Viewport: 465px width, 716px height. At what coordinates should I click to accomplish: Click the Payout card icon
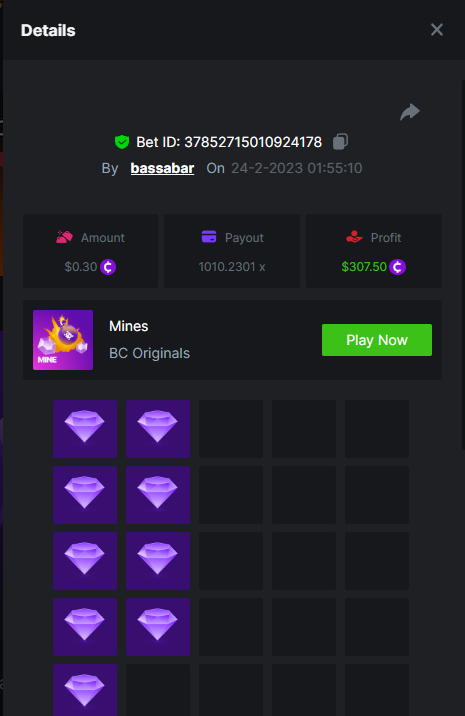point(209,237)
